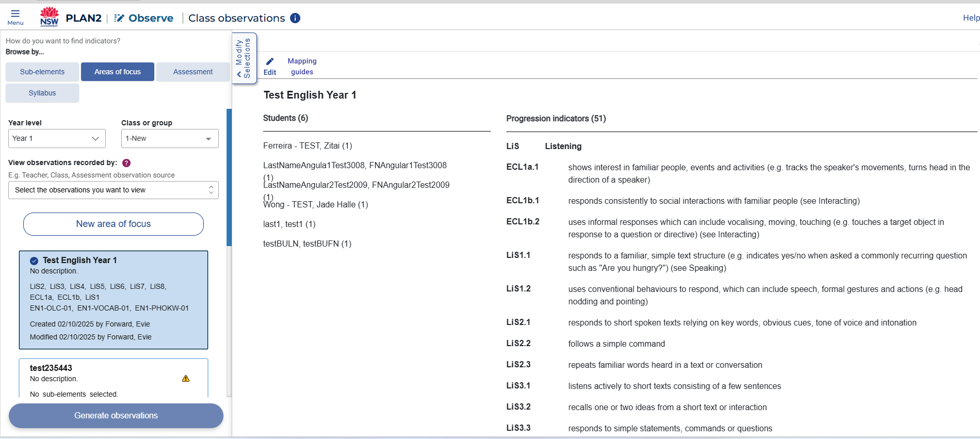The width and height of the screenshot is (980, 439).
Task: Click indicator code ECL1b.2
Action: pos(523,222)
